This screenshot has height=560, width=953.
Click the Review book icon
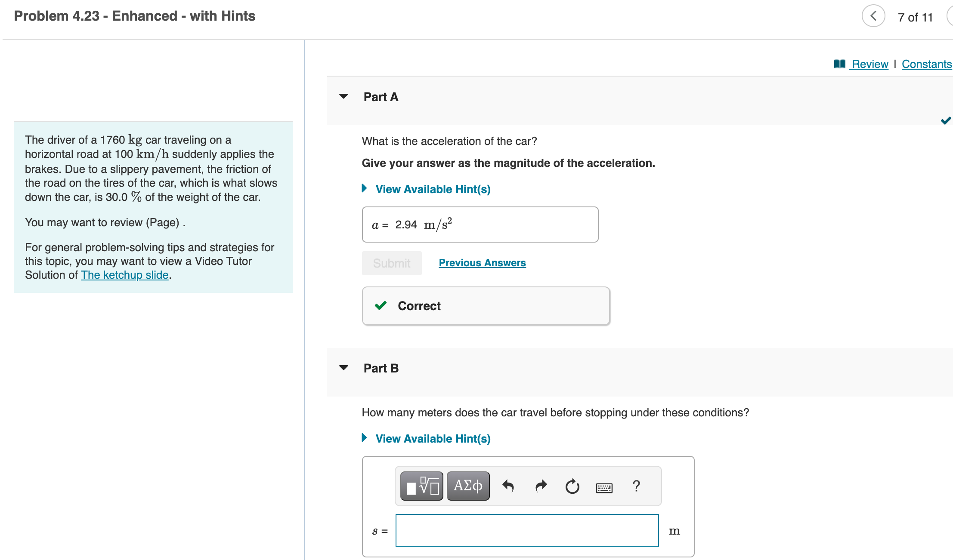[839, 64]
